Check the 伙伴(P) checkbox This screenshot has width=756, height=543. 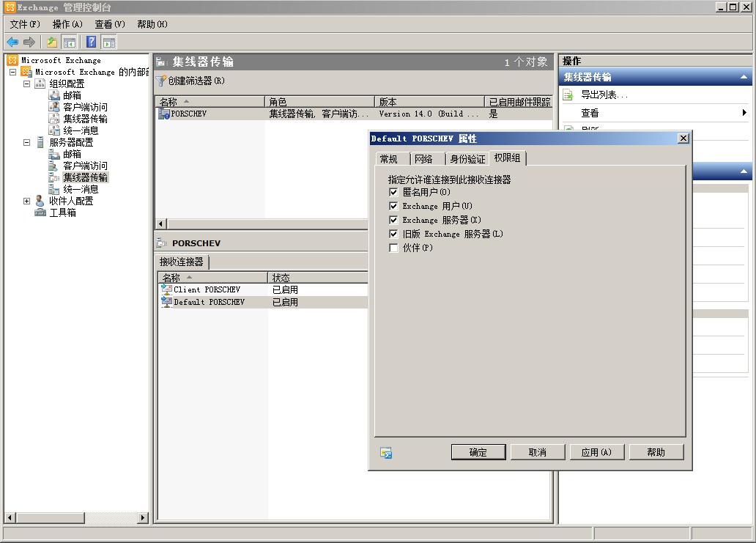[x=393, y=248]
